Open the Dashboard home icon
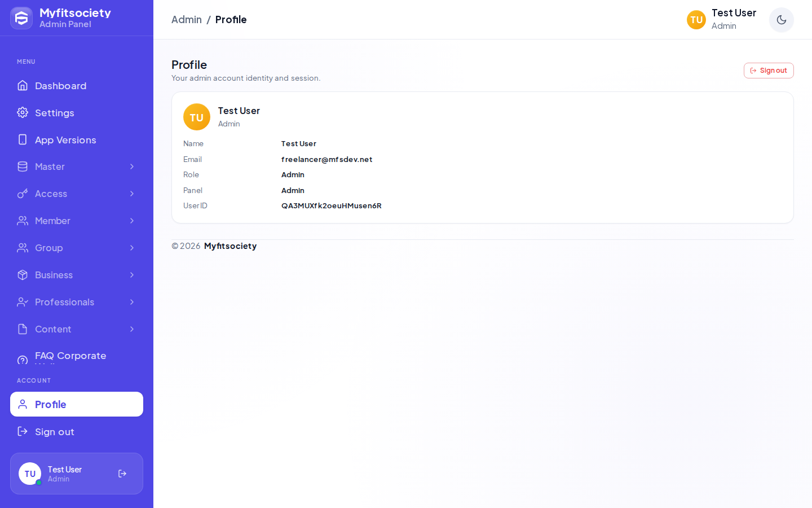This screenshot has height=508, width=812. pos(23,85)
